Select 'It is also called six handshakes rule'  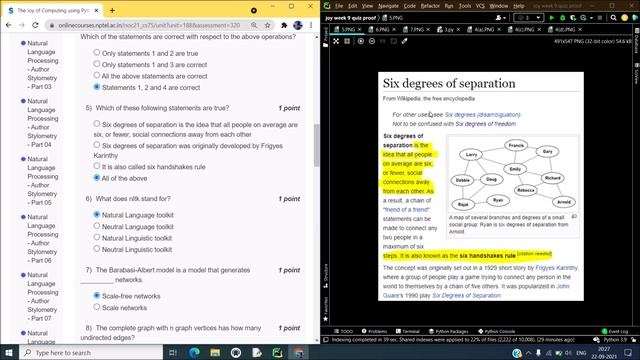pos(97,166)
